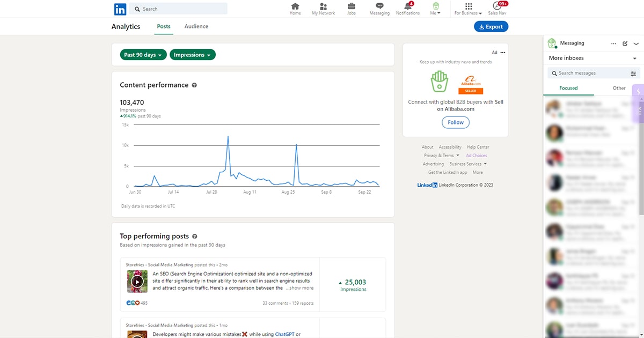This screenshot has width=644, height=338.
Task: Click Content performance help icon
Action: [x=194, y=85]
